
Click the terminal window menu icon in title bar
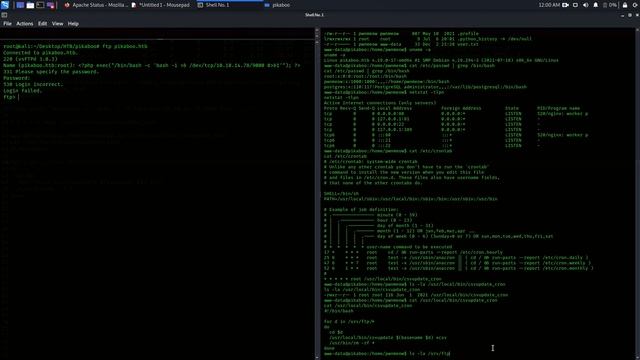(4, 15)
